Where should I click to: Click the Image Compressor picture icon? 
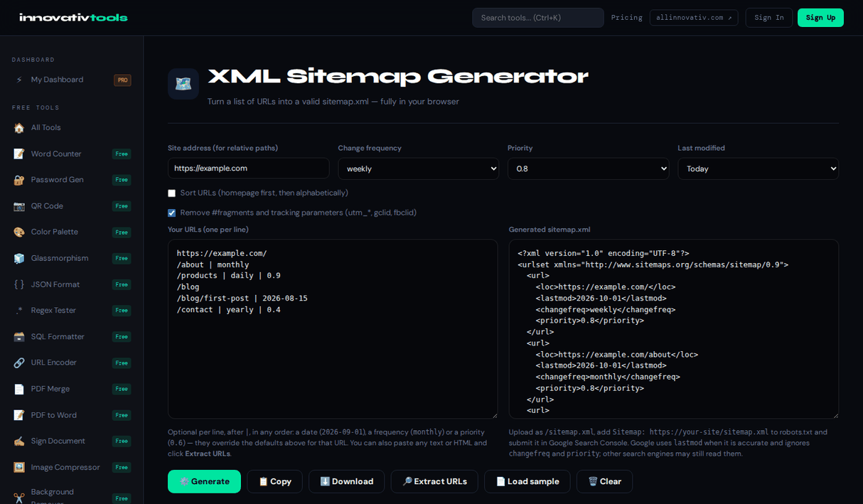pos(19,467)
